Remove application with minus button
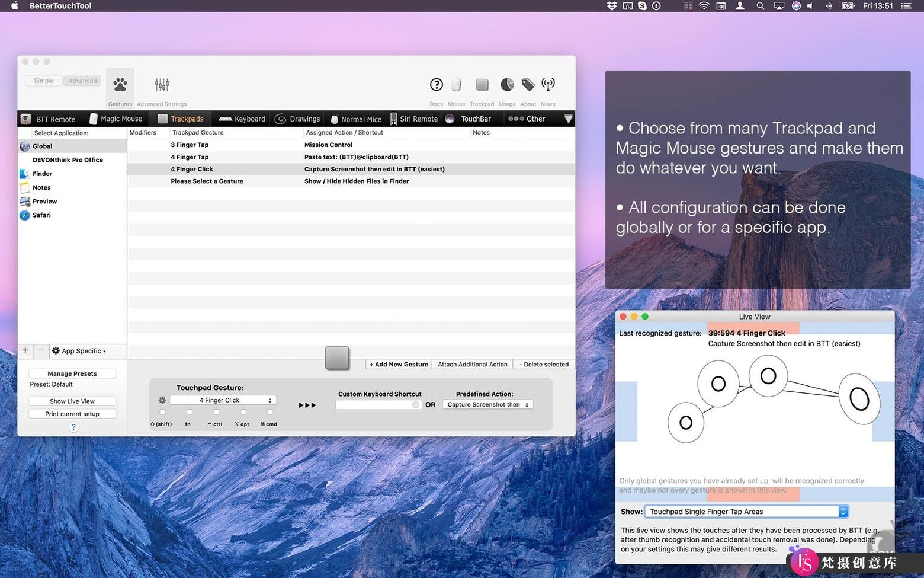924x578 pixels. pyautogui.click(x=41, y=350)
